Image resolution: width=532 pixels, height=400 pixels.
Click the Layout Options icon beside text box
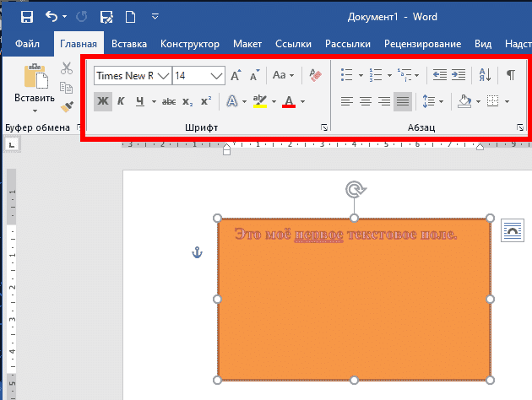512,230
